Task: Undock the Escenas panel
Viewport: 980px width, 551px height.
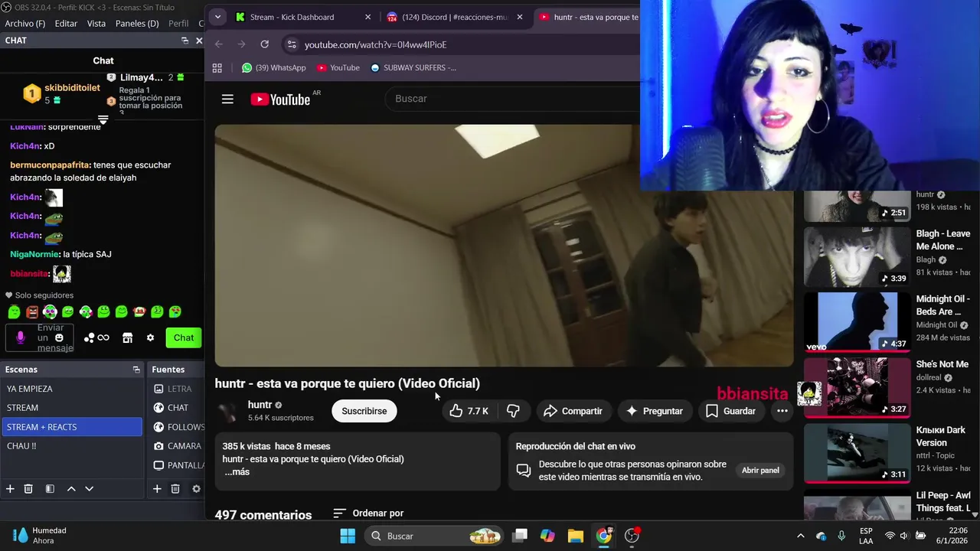Action: 136,370
